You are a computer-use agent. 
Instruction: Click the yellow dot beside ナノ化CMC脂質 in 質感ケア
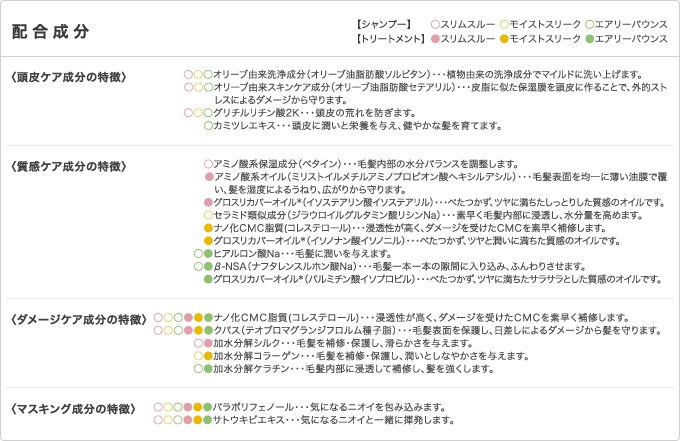pos(208,228)
